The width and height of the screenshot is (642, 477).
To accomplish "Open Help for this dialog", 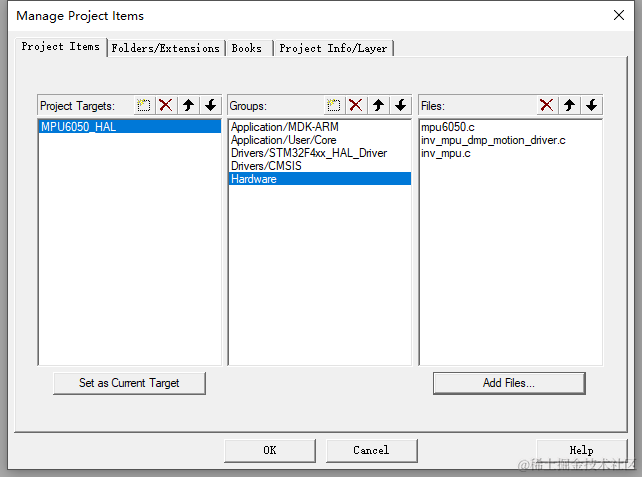I will 581,450.
